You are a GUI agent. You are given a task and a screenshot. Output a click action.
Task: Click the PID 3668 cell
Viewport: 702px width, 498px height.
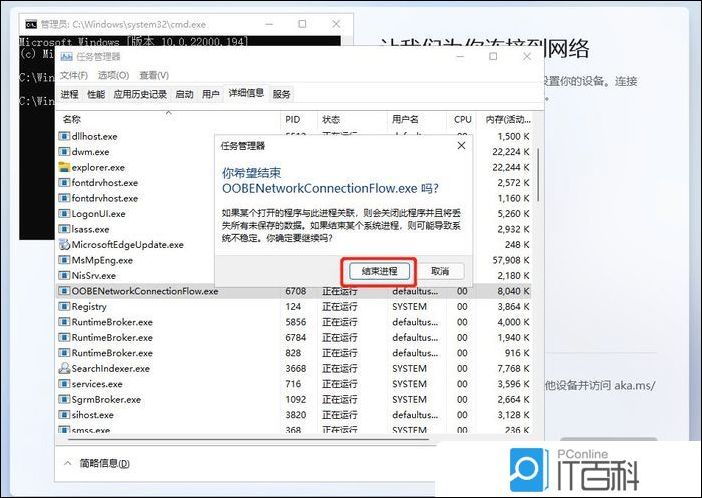pos(295,369)
